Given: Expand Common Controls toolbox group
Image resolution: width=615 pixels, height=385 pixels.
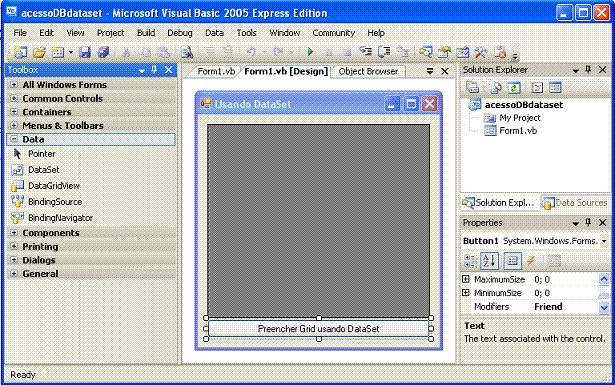Looking at the screenshot, I should click(14, 98).
